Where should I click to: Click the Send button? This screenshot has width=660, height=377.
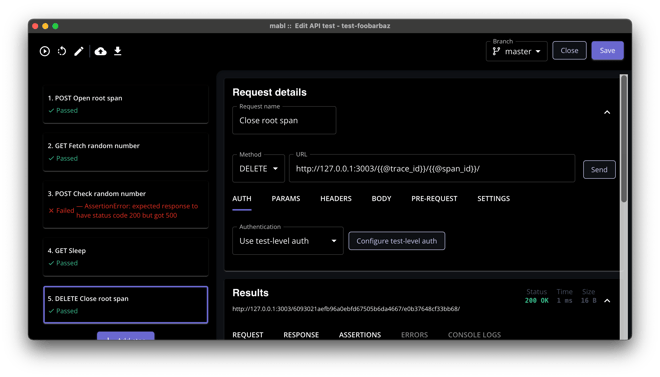[599, 170]
